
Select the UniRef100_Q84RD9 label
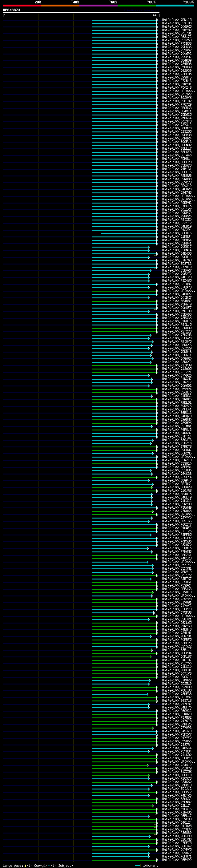tap(177, 61)
